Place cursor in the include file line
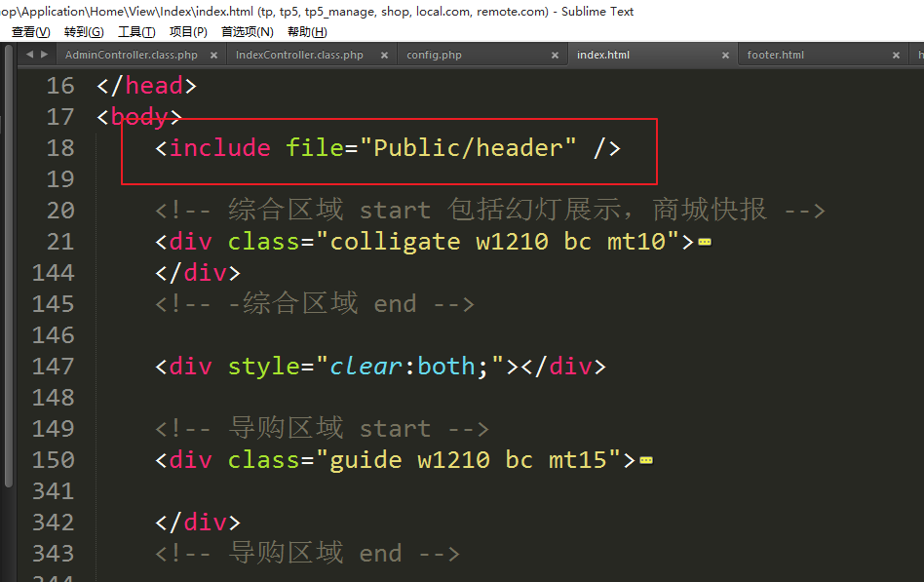924x582 pixels. pyautogui.click(x=390, y=148)
